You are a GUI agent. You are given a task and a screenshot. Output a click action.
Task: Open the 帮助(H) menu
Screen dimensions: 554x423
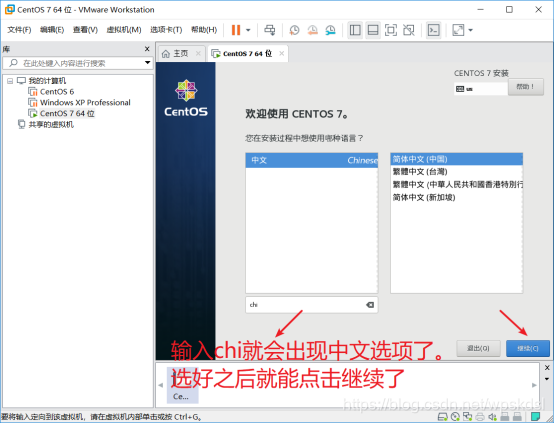point(204,30)
